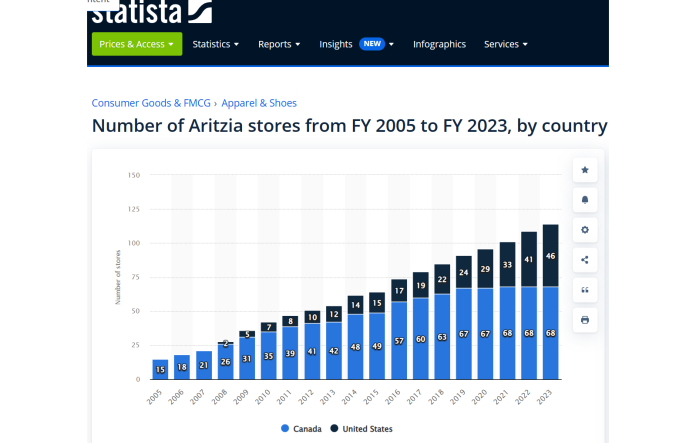Click the United States dark legend dot

pos(334,428)
